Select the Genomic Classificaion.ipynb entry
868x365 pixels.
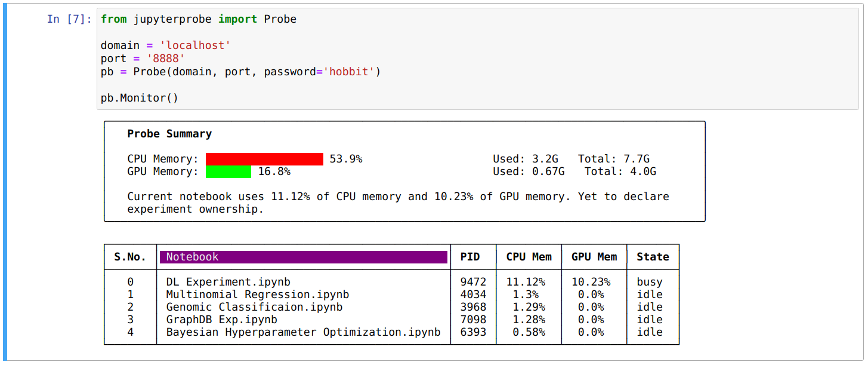click(x=254, y=307)
